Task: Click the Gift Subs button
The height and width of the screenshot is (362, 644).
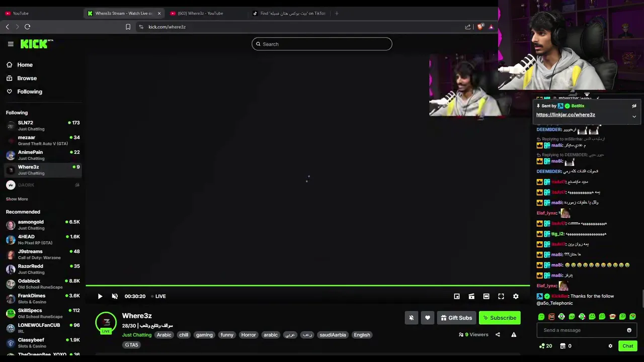Action: 456,318
